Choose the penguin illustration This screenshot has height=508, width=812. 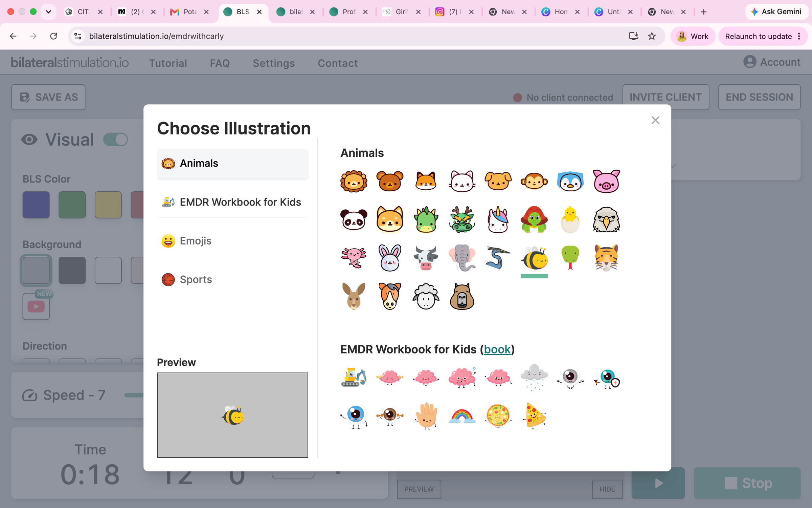pos(570,181)
